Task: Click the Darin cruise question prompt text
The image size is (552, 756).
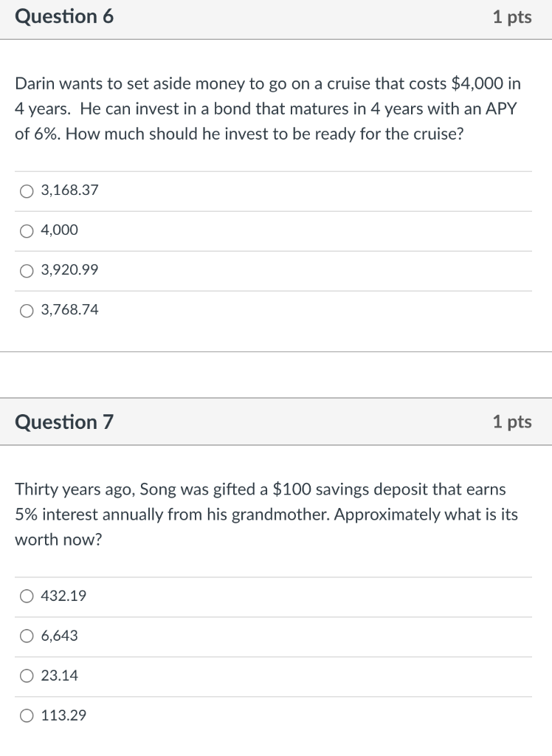Action: 268,109
